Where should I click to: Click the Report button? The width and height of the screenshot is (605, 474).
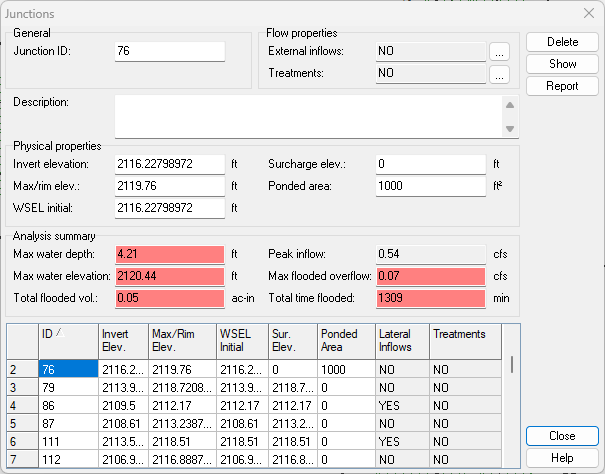coord(562,86)
